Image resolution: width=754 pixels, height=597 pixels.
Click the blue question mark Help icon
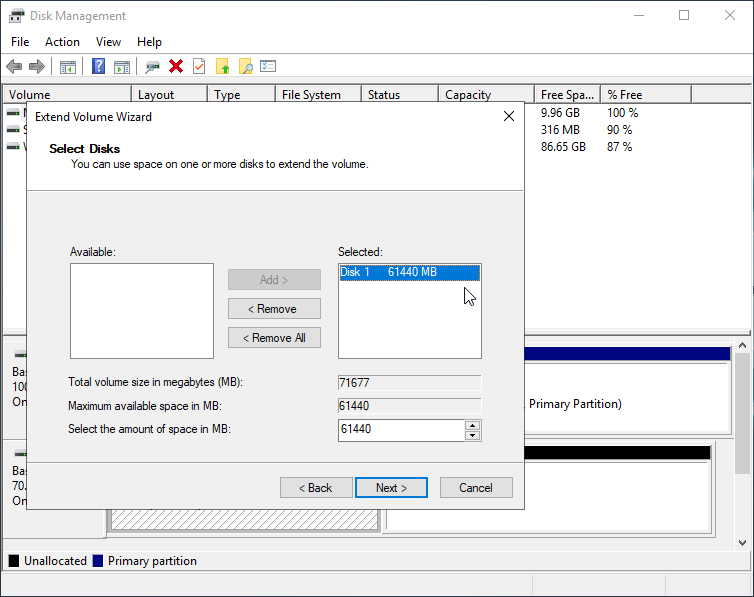click(x=99, y=67)
